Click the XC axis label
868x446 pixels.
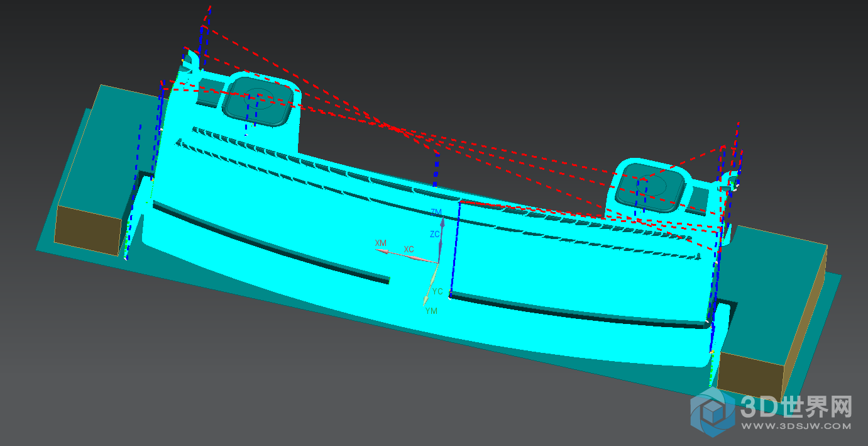coord(409,250)
